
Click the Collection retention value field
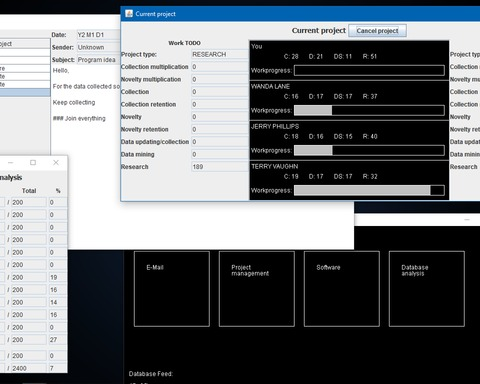pos(220,104)
